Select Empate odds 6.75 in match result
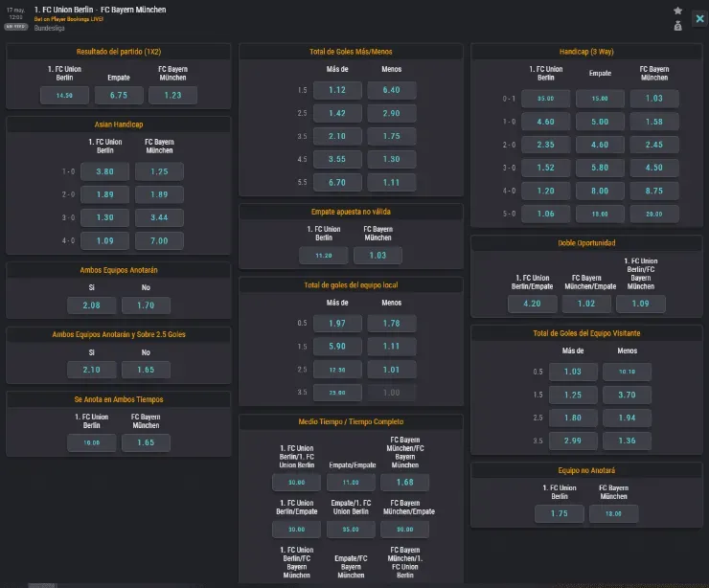 click(x=119, y=95)
